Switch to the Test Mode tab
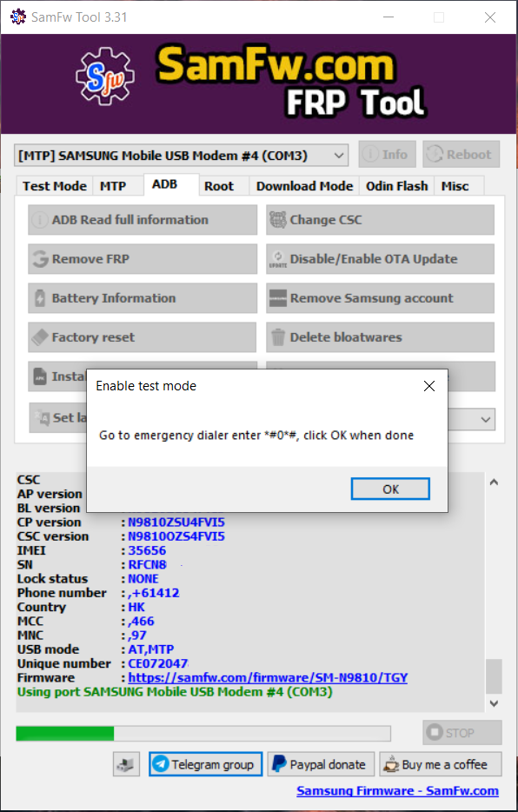518x812 pixels. tap(55, 186)
